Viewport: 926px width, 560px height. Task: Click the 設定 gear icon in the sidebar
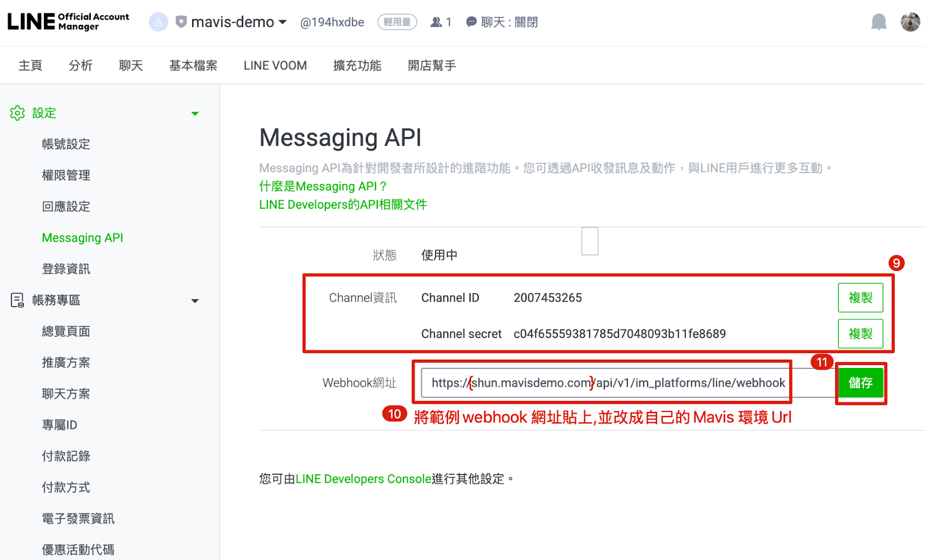tap(17, 113)
